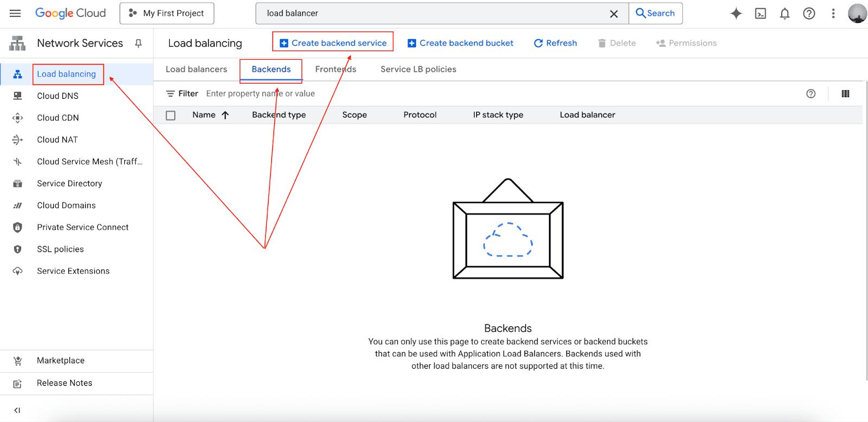Click the Service Directory icon
868x422 pixels.
[17, 184]
